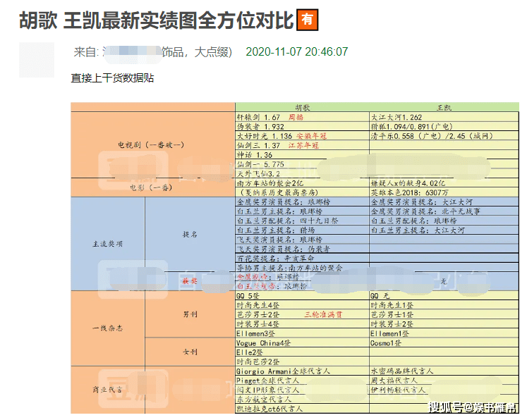
Task: Click the red '获奖' sub-category cell
Action: (190, 281)
